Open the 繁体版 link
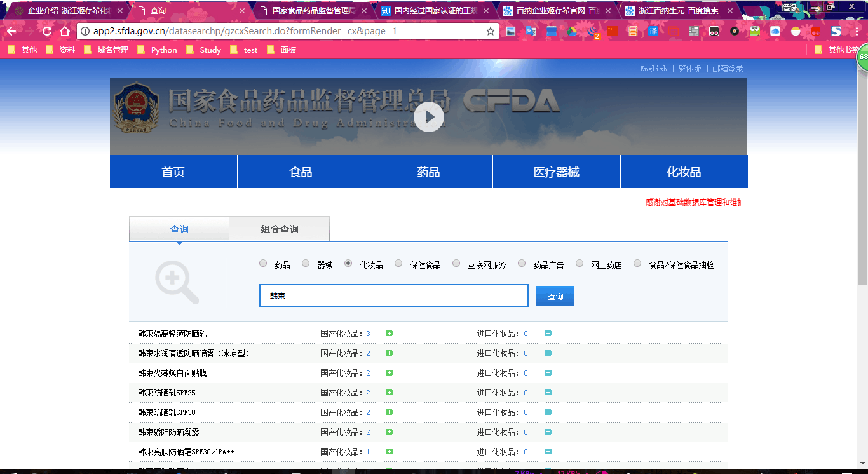This screenshot has width=868, height=474. point(690,69)
